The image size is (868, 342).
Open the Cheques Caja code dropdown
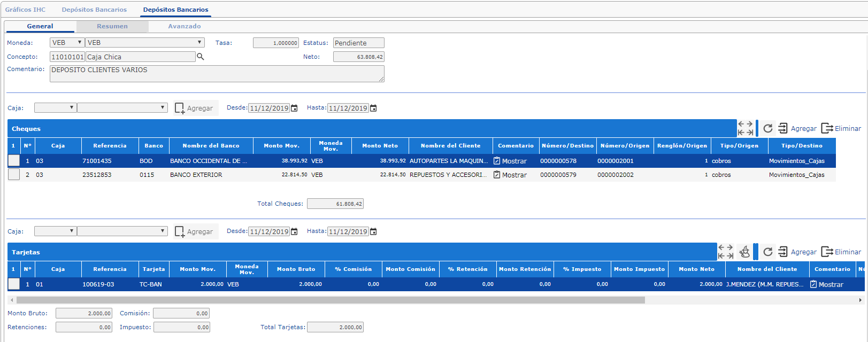pos(55,107)
